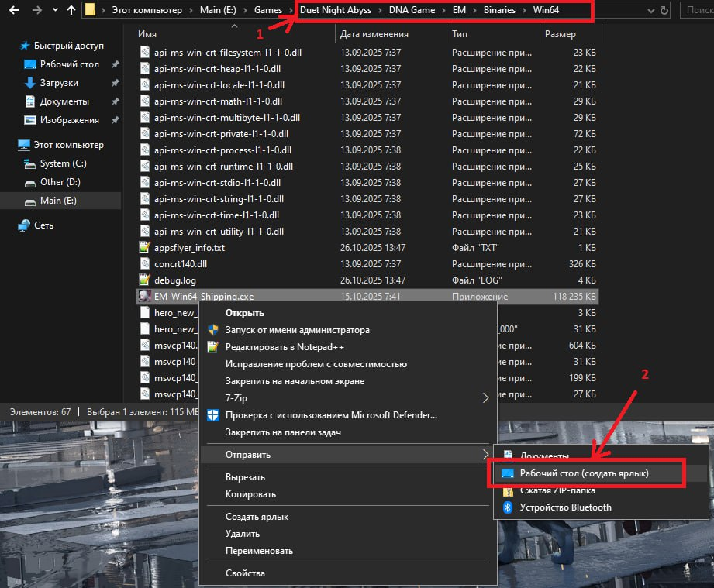Go forward with the right arrow button
The image size is (714, 588).
point(37,10)
